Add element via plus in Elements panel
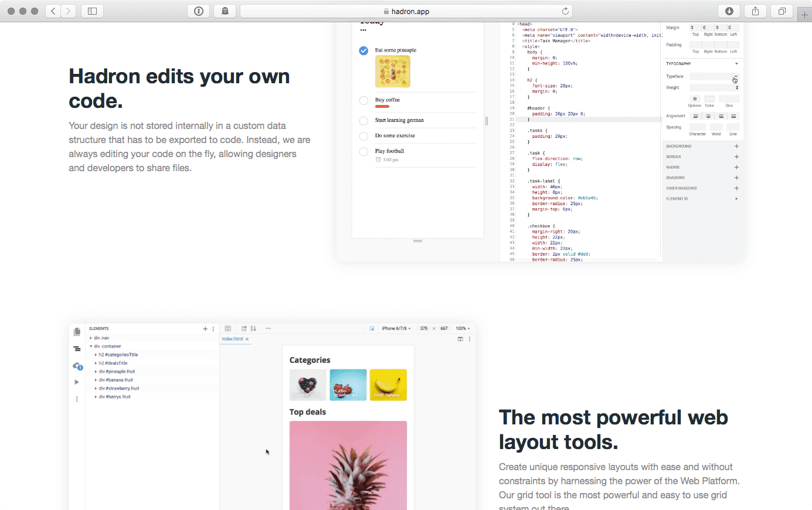Viewport: 812px width, 510px height. (205, 329)
